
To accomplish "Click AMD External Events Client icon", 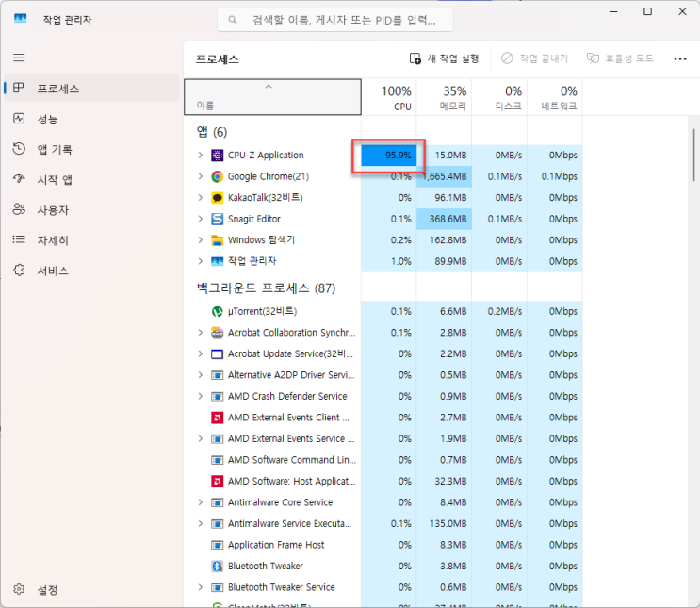I will pyautogui.click(x=217, y=418).
